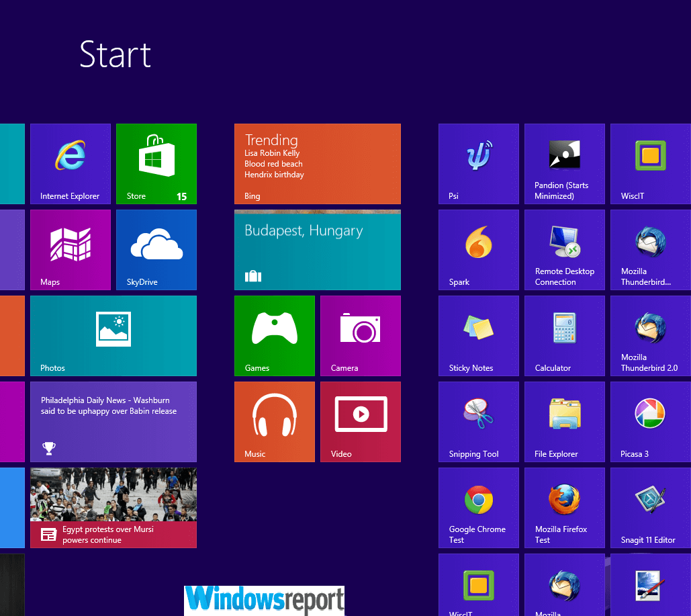Open the Bing Trending tile
Viewport: 691px width, 616px height.
point(317,164)
